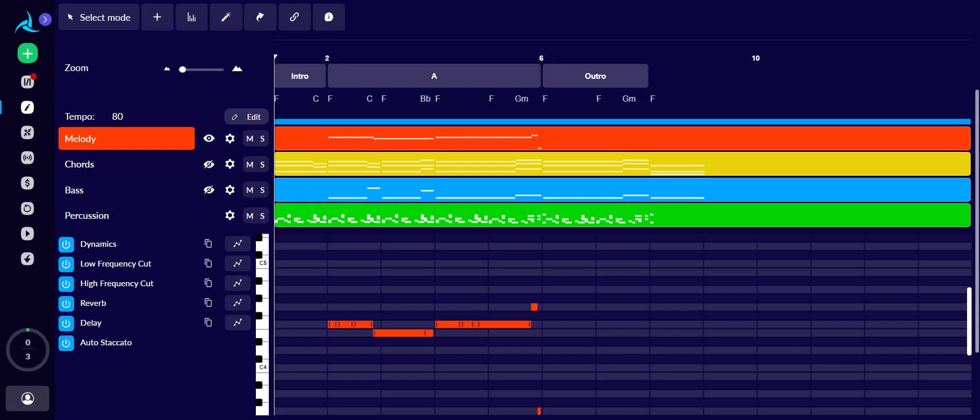Click the magic wand tool icon
Screen dimensions: 980x420
tap(226, 17)
